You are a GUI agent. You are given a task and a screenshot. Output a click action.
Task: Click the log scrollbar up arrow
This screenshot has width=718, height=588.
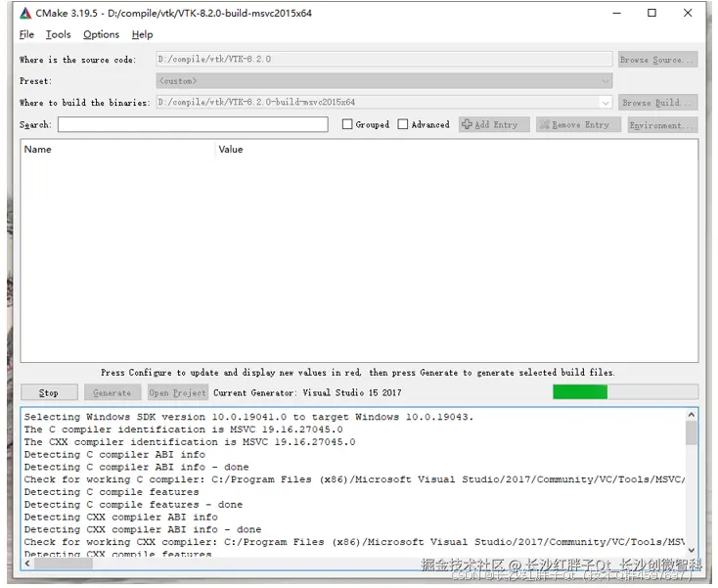pos(692,415)
